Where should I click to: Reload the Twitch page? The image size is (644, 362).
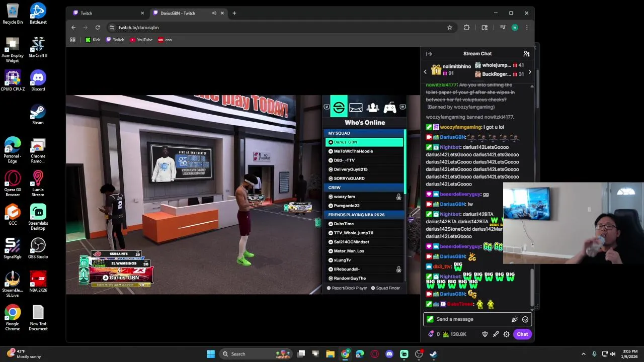(98, 28)
